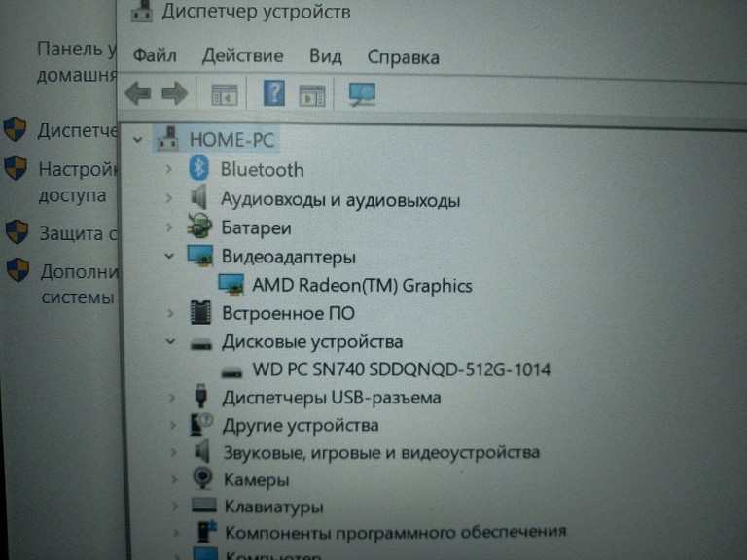
Task: Expand the Клавиатуры category
Action: (175, 506)
